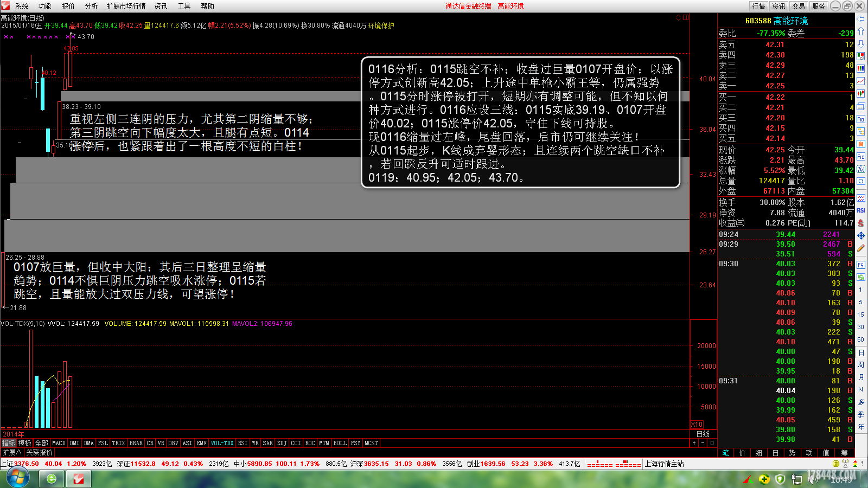
Task: Click the Fz icon in the sidebar
Action: (x=861, y=157)
